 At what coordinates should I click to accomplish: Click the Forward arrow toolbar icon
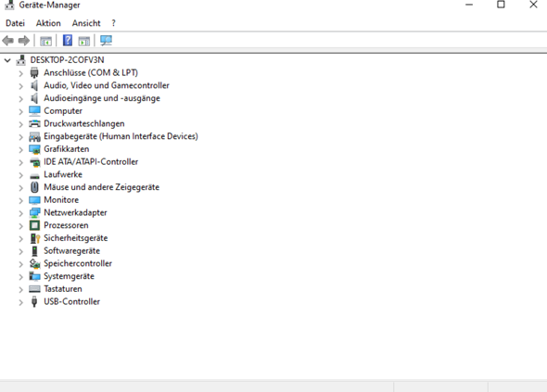click(x=24, y=41)
